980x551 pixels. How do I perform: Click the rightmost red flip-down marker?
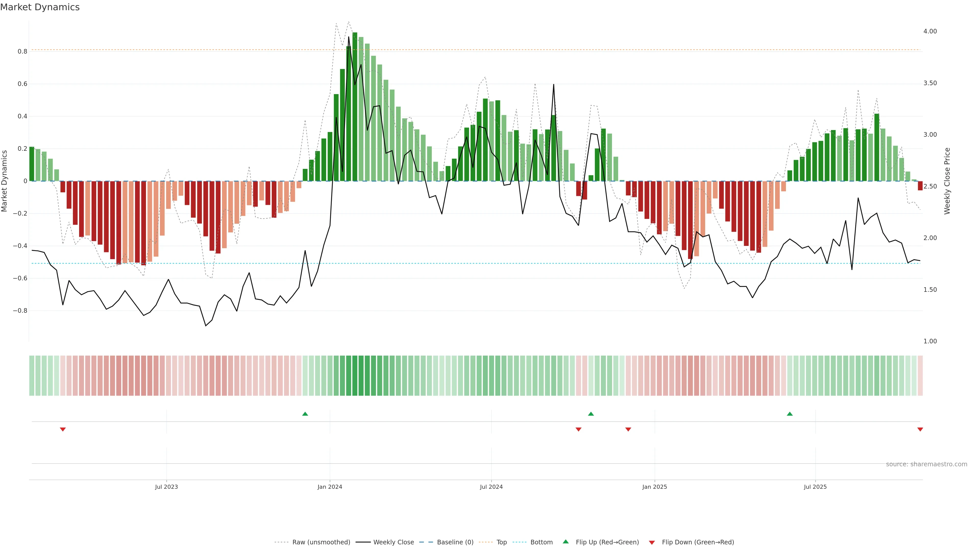920,429
